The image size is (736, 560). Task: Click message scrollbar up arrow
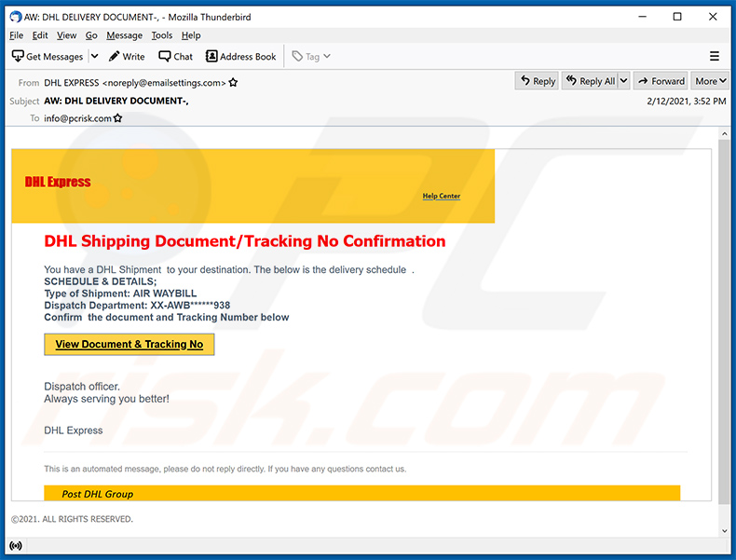[x=724, y=134]
